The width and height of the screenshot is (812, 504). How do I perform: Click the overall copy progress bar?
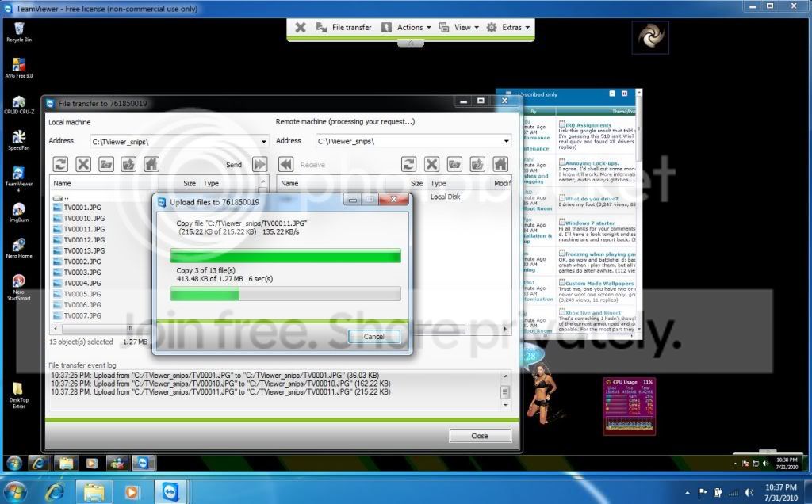pos(285,295)
